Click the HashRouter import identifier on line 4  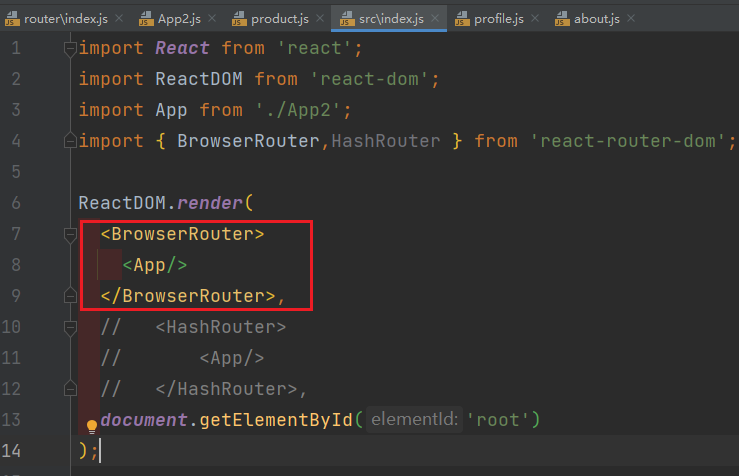386,141
